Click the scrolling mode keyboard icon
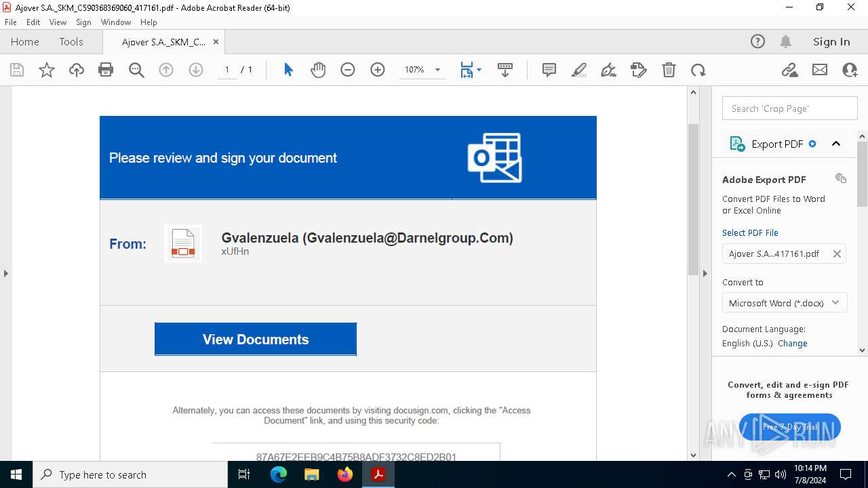Screen dimensions: 868x488 505,70
